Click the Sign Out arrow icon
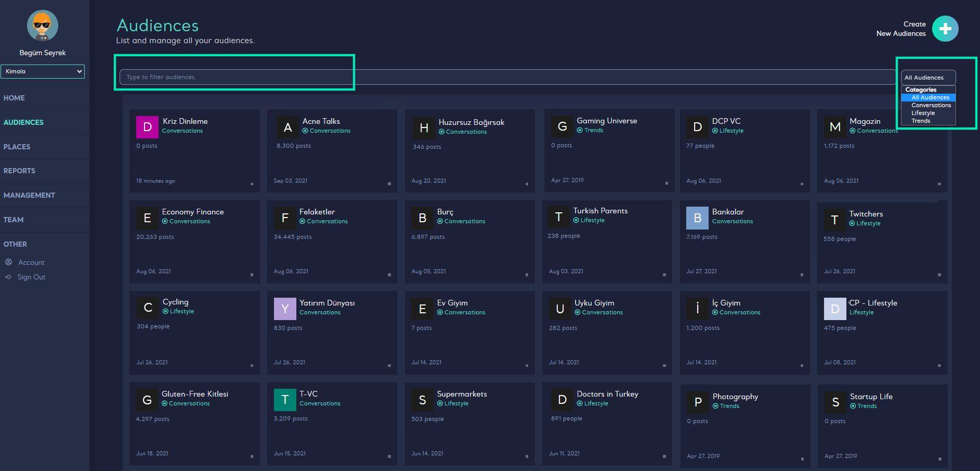This screenshot has width=980, height=471. [8, 277]
